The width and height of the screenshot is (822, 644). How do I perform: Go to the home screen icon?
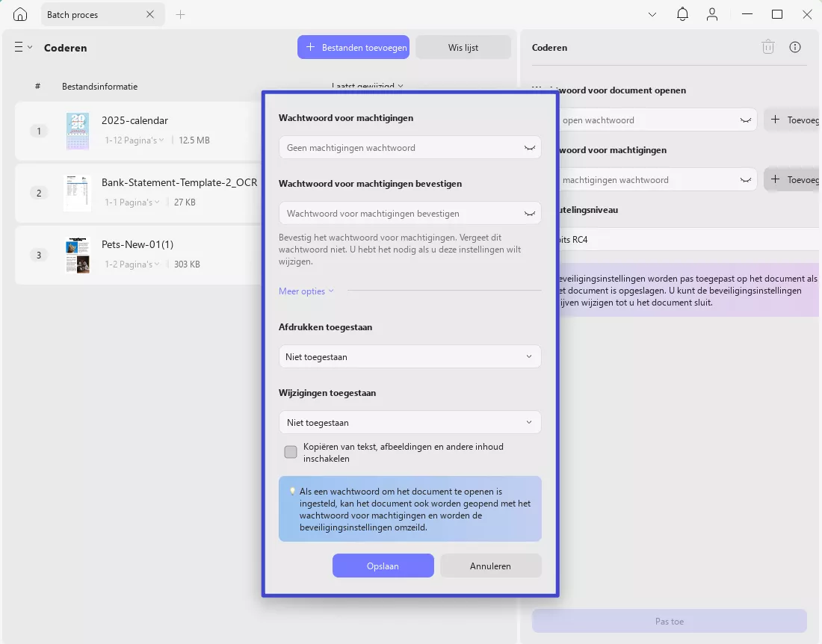tap(20, 15)
